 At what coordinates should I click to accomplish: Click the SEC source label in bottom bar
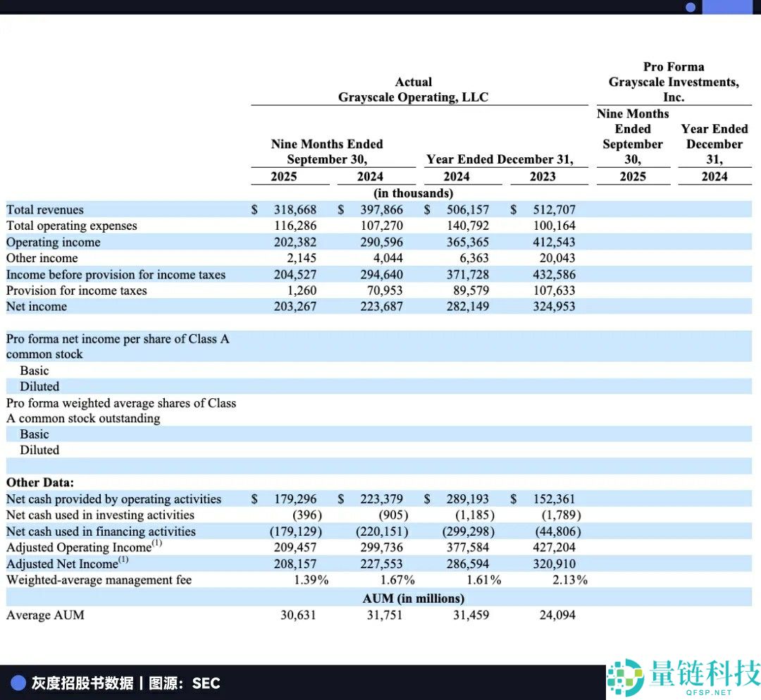pyautogui.click(x=204, y=683)
